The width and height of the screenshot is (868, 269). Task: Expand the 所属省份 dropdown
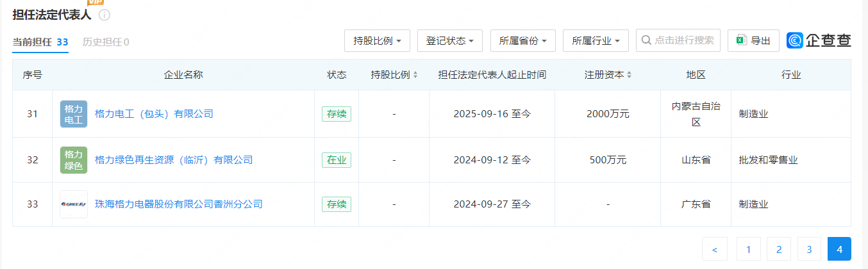click(x=523, y=40)
